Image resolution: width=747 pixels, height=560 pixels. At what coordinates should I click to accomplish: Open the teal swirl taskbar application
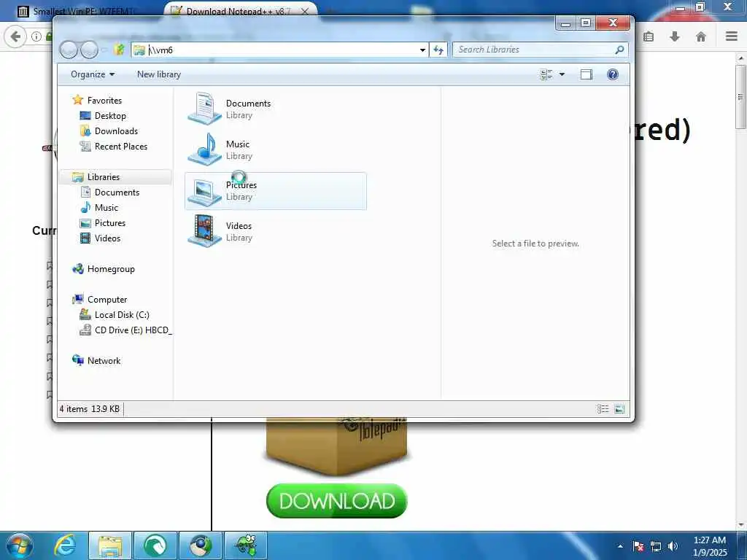point(155,545)
